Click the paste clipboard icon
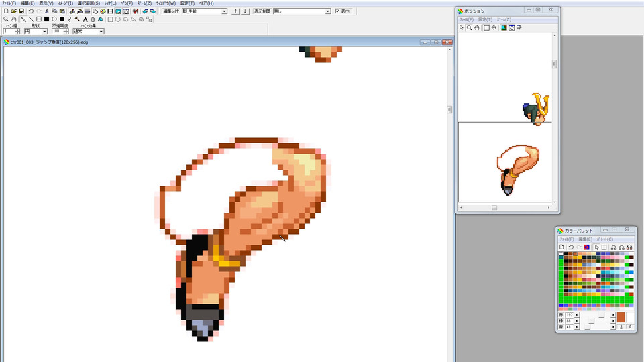The image size is (644, 362). pyautogui.click(x=62, y=11)
